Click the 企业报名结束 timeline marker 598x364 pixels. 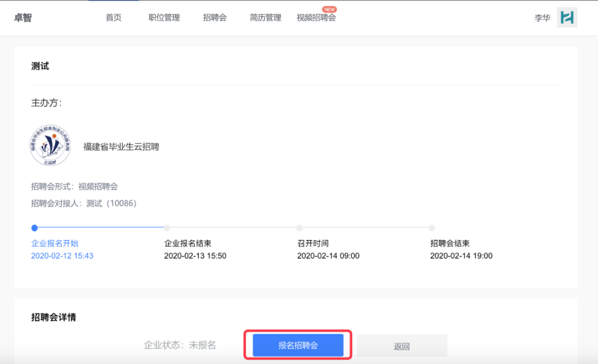coord(167,228)
